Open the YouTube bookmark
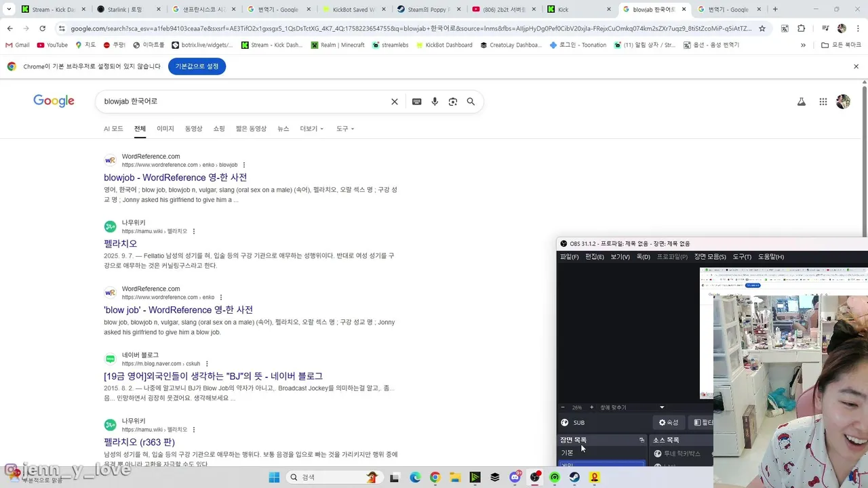Viewport: 868px width, 488px height. pos(52,45)
